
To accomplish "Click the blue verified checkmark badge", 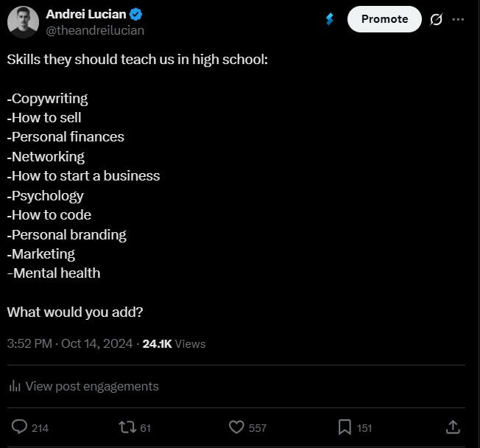I will click(136, 14).
